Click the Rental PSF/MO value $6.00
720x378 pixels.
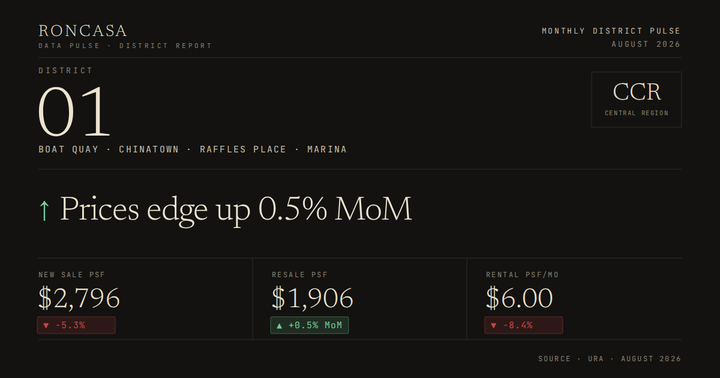(519, 298)
